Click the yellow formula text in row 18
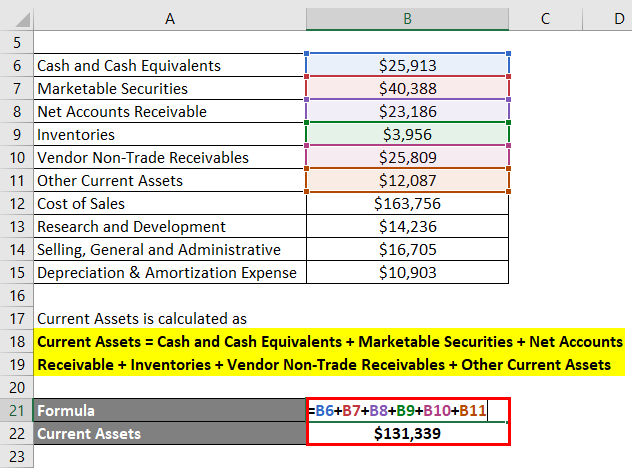The image size is (632, 468). [x=329, y=341]
